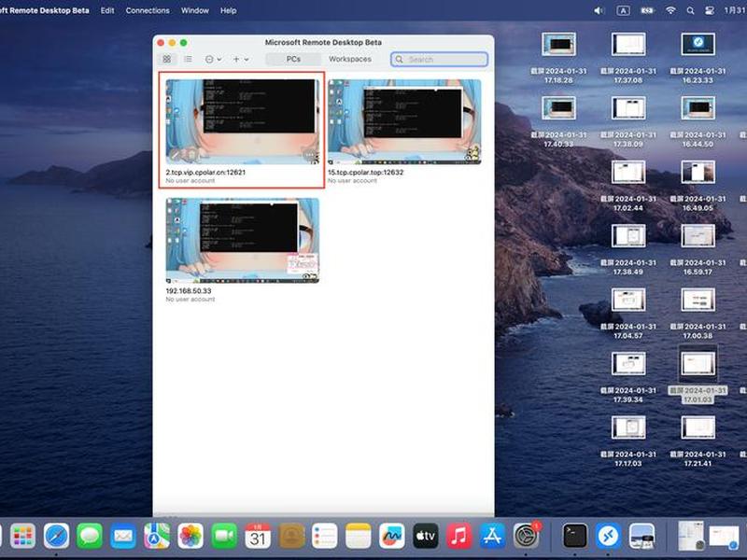The image size is (747, 560).
Task: Select desktop screenshot 2024-01-31 17.04.57
Action: pyautogui.click(x=628, y=300)
